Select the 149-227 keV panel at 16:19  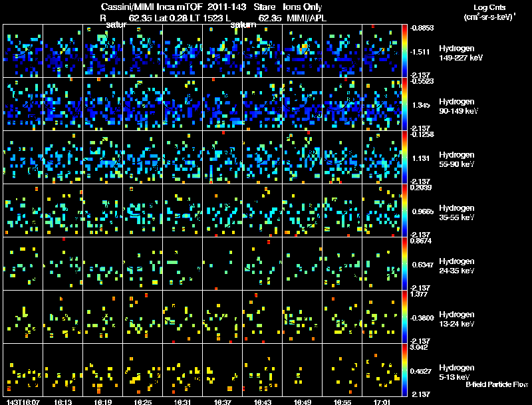tap(102, 51)
